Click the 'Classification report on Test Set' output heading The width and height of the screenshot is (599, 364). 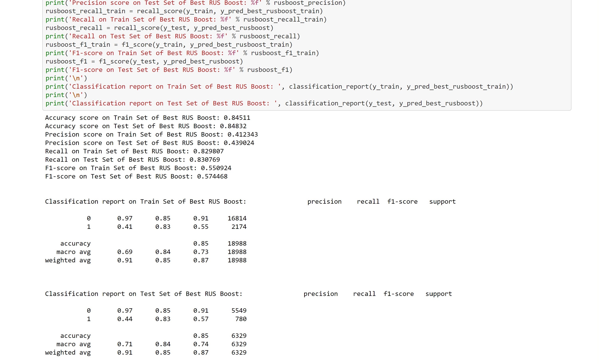[x=144, y=294]
